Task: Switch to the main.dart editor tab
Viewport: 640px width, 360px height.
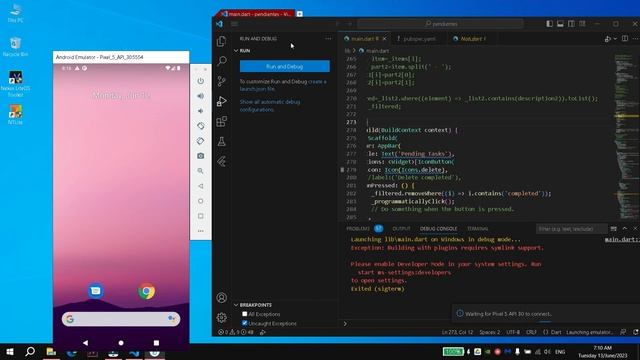Action: 365,39
